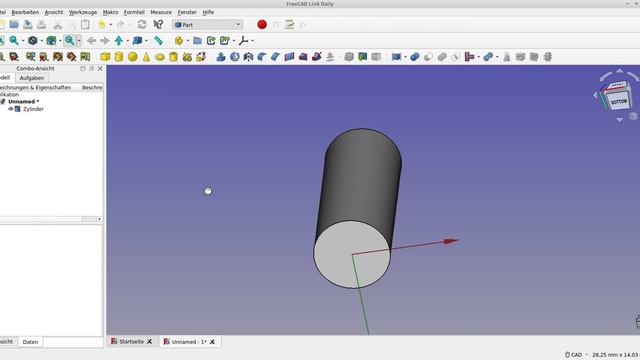Revolve the selected shape
This screenshot has height=360, width=640.
[235, 57]
